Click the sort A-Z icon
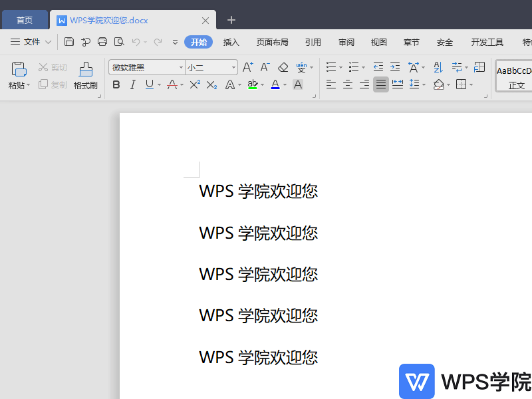Viewport: 532px width, 399px height. tap(438, 67)
